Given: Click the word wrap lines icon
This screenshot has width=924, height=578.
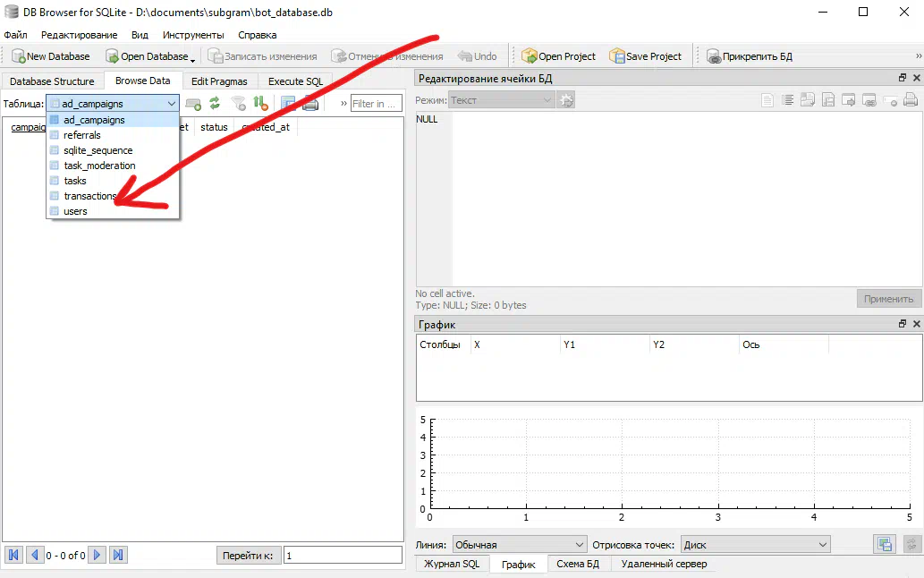Looking at the screenshot, I should 788,100.
